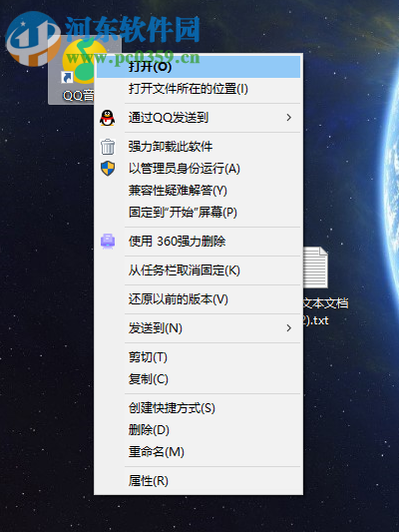Image resolution: width=401 pixels, height=532 pixels.
Task: Click the QQ音 shortcut label text
Action: pyautogui.click(x=78, y=96)
